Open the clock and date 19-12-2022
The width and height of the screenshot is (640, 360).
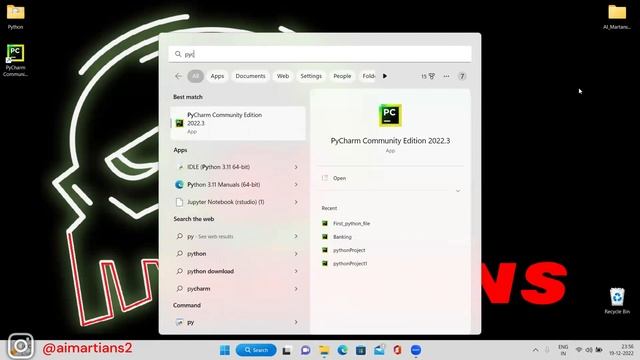pos(622,350)
